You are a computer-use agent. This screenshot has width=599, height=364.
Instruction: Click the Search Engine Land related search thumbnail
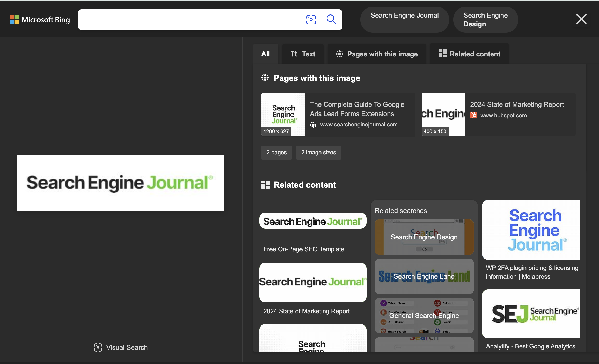pos(424,276)
